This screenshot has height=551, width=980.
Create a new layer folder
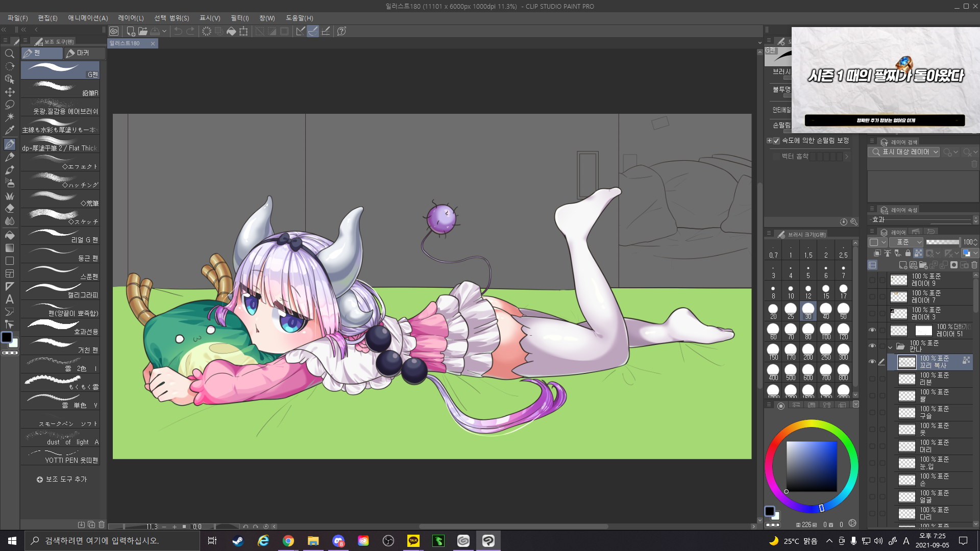[923, 265]
